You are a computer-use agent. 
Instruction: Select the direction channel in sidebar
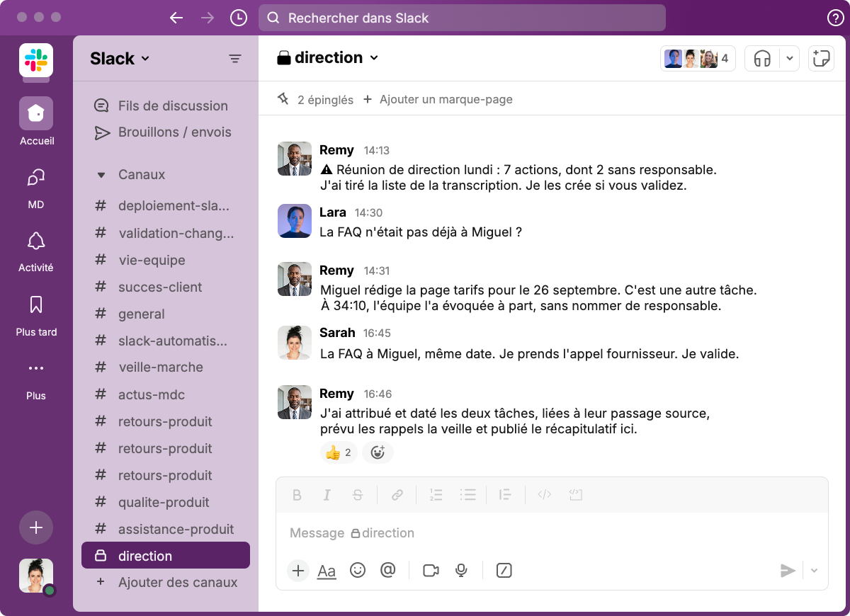166,556
